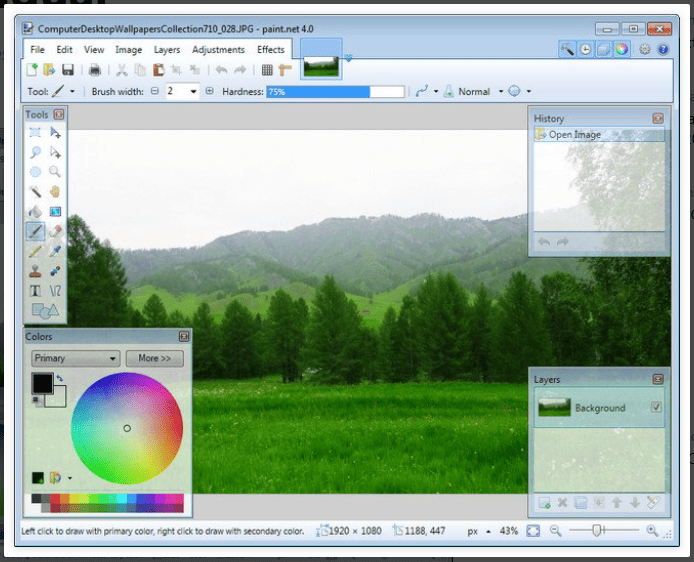Click the Print toolbar icon
The height and width of the screenshot is (562, 694).
95,69
